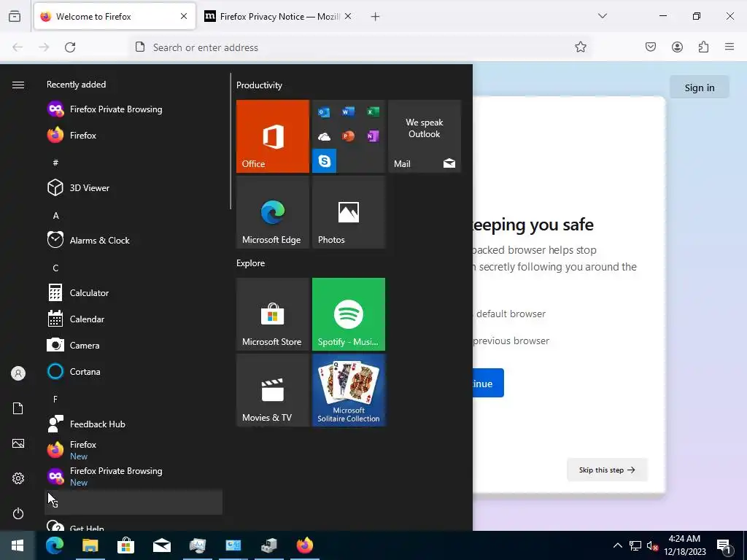The height and width of the screenshot is (560, 747).
Task: Click the Windows Start button
Action: click(x=18, y=545)
